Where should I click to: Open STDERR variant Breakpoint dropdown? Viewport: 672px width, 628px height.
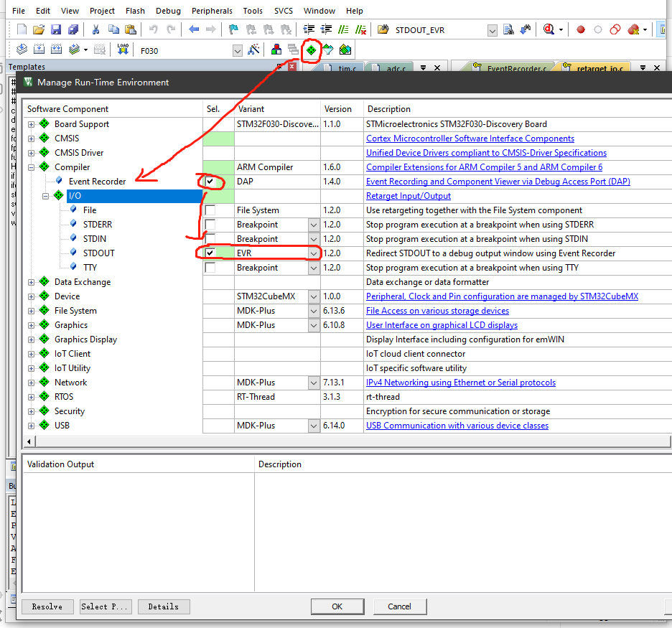(314, 225)
